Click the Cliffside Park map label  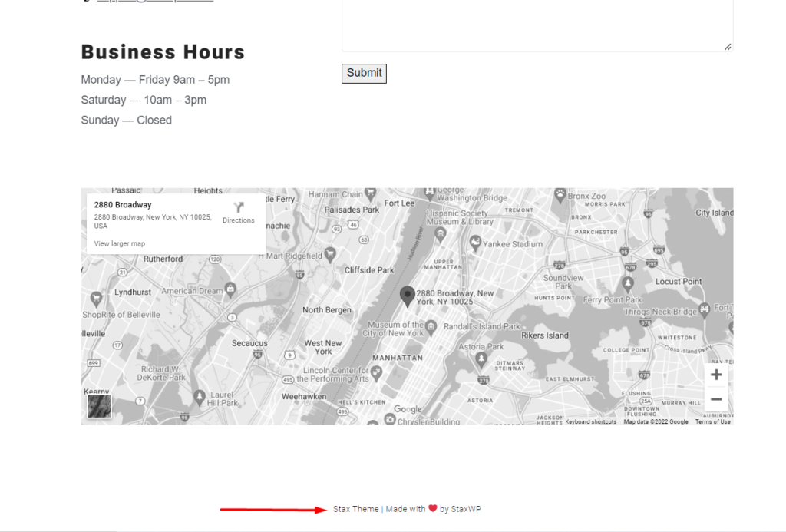click(369, 270)
